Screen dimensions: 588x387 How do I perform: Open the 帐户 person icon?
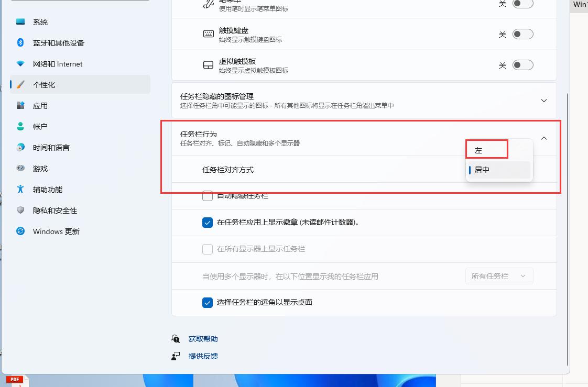(20, 127)
